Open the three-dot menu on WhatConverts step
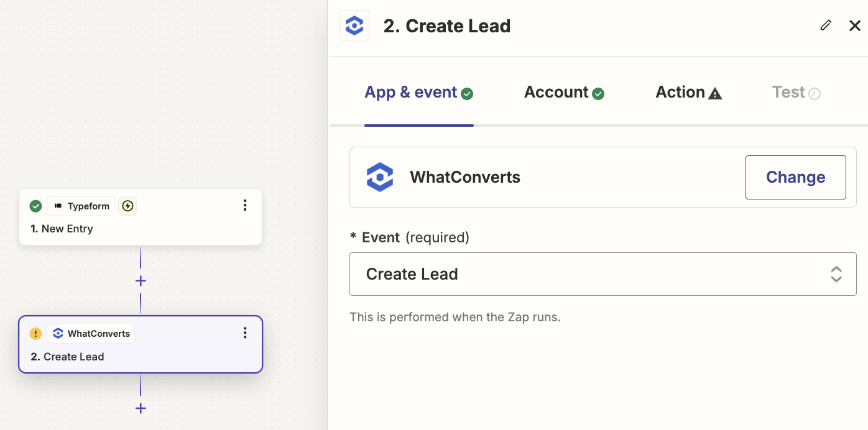Screen dimensions: 868x430 coord(245,333)
